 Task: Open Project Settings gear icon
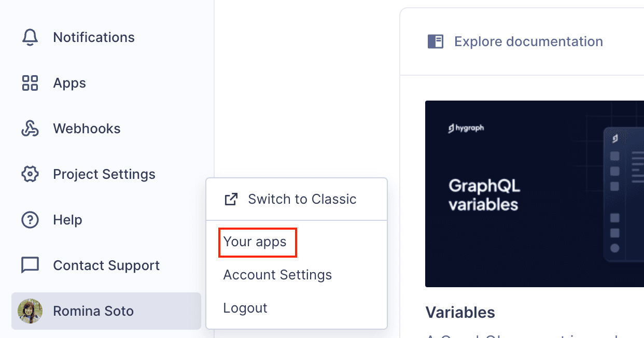coord(30,174)
